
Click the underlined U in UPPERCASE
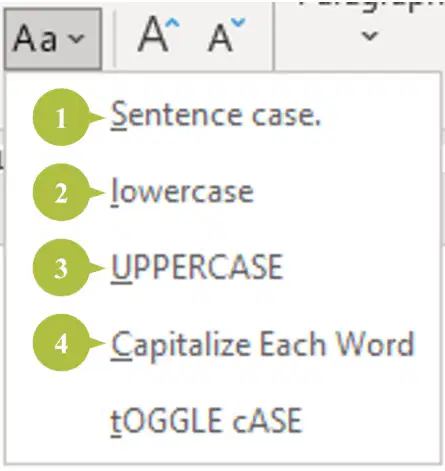[x=121, y=267]
